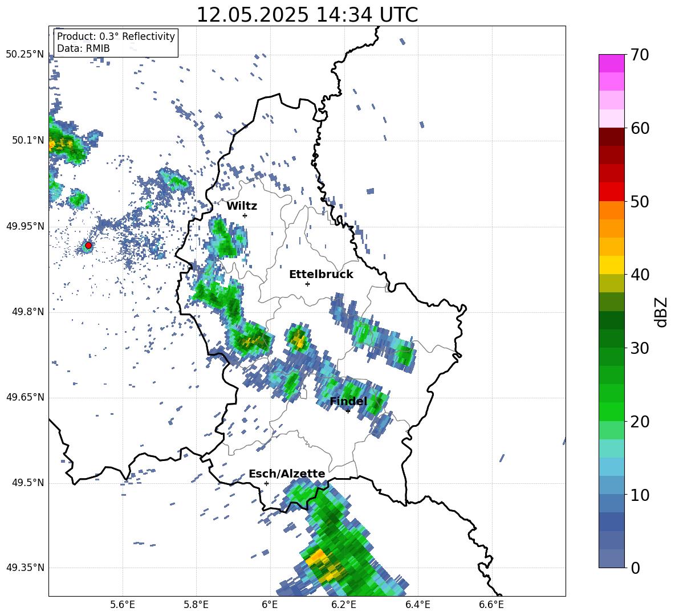This screenshot has width=675, height=616.
Task: Click the 5.8°E longitude label
Action: click(x=196, y=605)
